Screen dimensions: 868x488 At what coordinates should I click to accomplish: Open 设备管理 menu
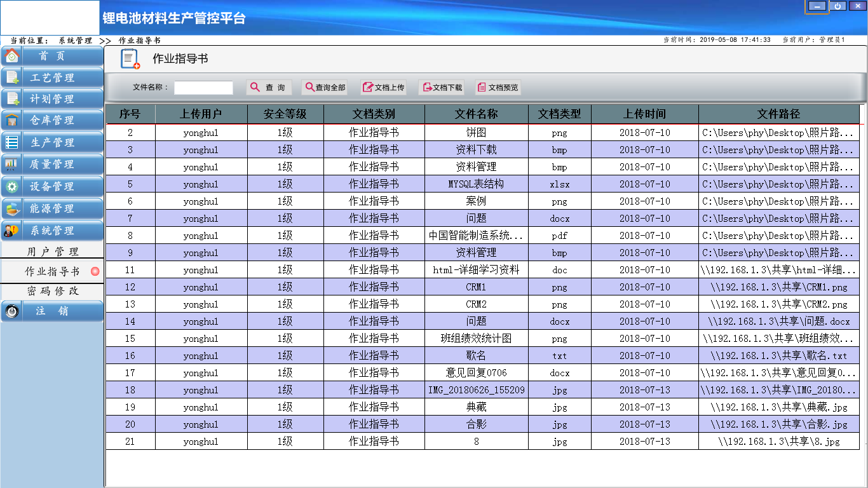pos(52,186)
